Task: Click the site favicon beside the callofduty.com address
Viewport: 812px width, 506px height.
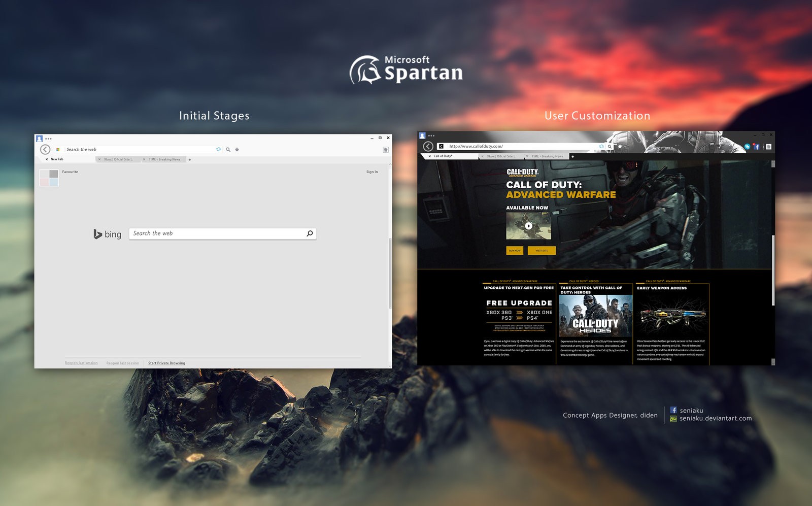Action: click(441, 146)
